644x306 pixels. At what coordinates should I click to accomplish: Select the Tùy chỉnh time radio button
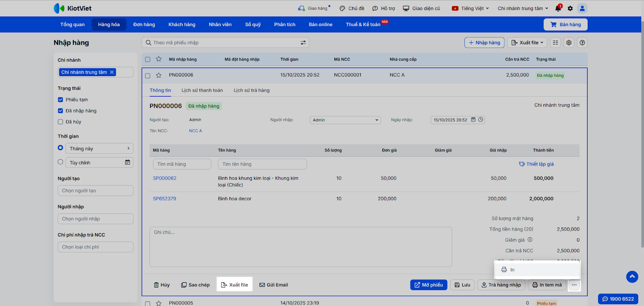coord(60,162)
